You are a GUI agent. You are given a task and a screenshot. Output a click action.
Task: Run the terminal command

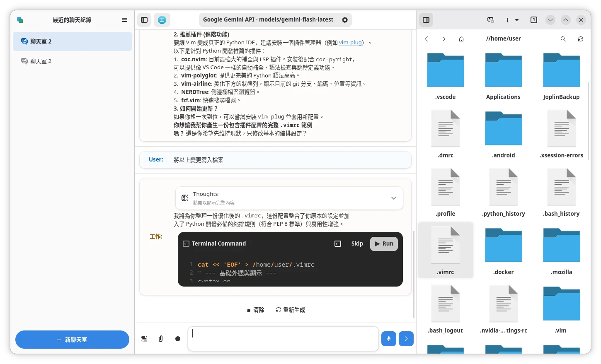coord(384,244)
